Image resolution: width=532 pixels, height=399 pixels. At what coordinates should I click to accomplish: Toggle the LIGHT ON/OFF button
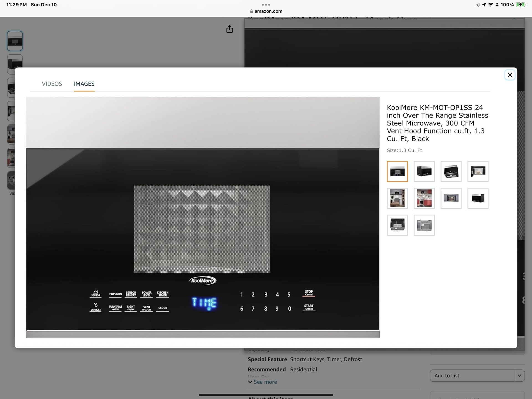point(131,307)
